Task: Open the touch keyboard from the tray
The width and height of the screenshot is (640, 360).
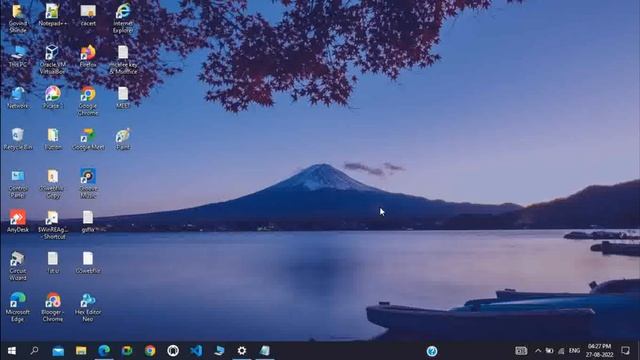Action: (x=521, y=351)
